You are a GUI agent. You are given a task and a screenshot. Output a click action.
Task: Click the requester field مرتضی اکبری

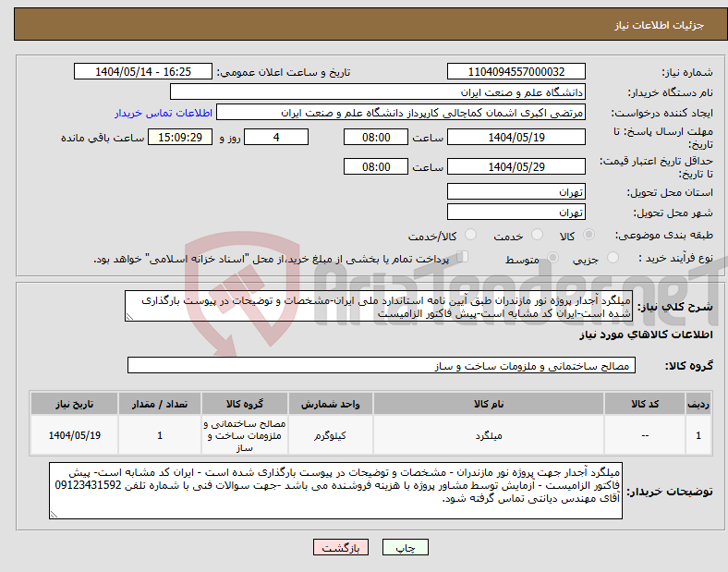(x=401, y=113)
